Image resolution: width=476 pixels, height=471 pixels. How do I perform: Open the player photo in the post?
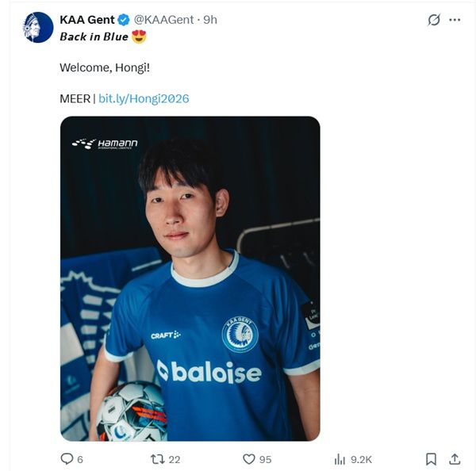pyautogui.click(x=190, y=278)
